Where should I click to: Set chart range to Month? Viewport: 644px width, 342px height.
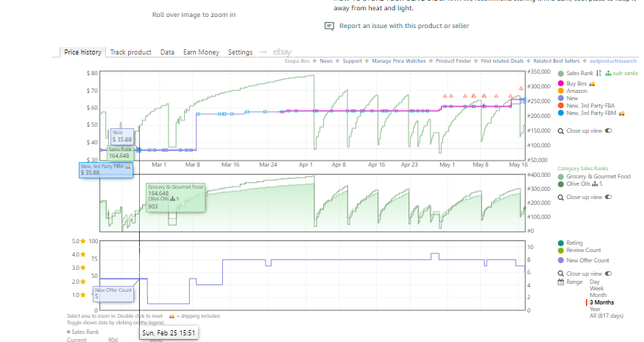pos(598,295)
